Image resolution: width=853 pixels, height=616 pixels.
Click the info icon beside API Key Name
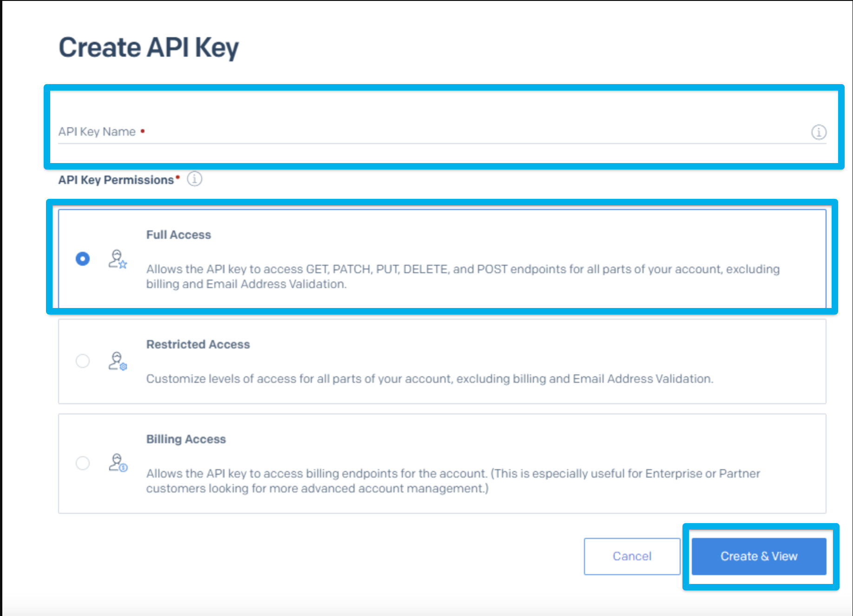[819, 132]
